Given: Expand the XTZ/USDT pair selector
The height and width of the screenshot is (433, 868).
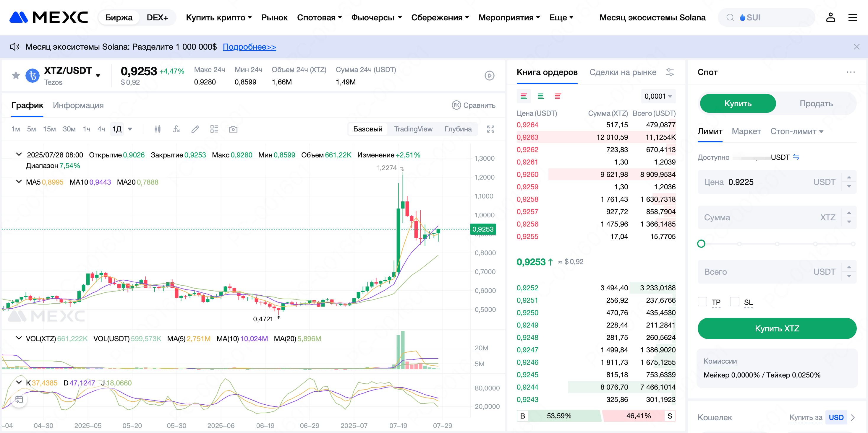Looking at the screenshot, I should click(98, 75).
